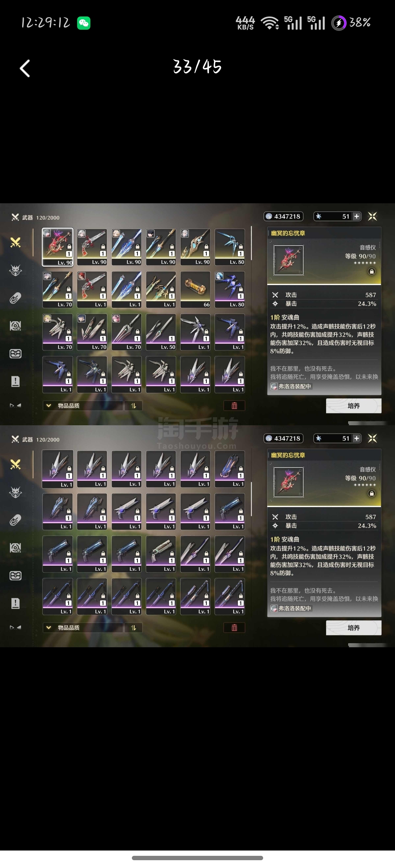Click the red trash icon in upper weapon list
The image size is (395, 868).
[x=234, y=406]
